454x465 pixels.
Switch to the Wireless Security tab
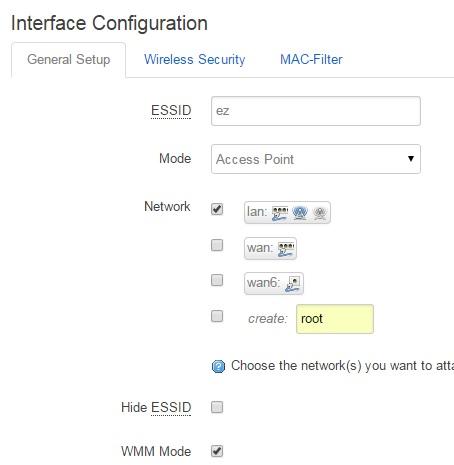tap(194, 59)
